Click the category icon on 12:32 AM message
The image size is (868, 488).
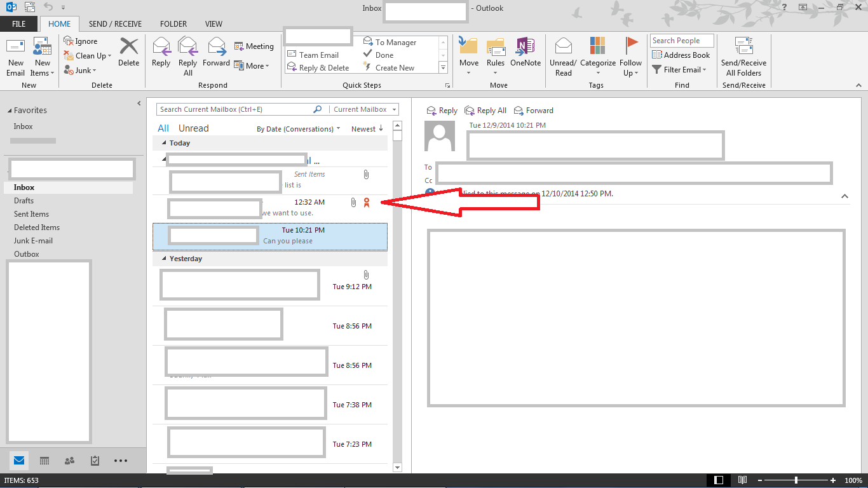[x=366, y=202]
